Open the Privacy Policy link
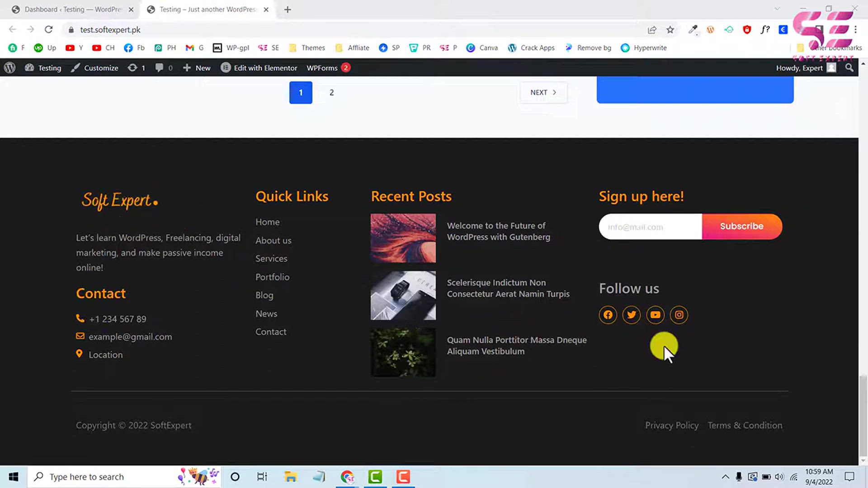The image size is (868, 488). coord(672,425)
